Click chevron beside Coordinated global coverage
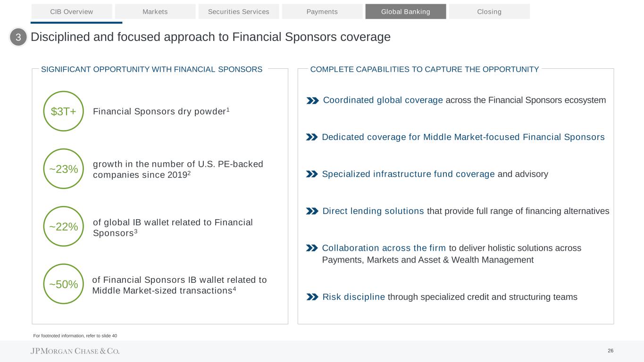644x362 pixels. pos(312,100)
